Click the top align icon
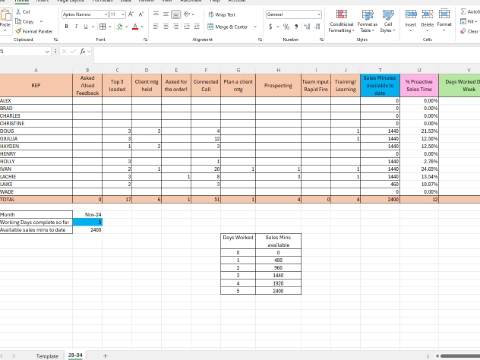 (x=156, y=14)
